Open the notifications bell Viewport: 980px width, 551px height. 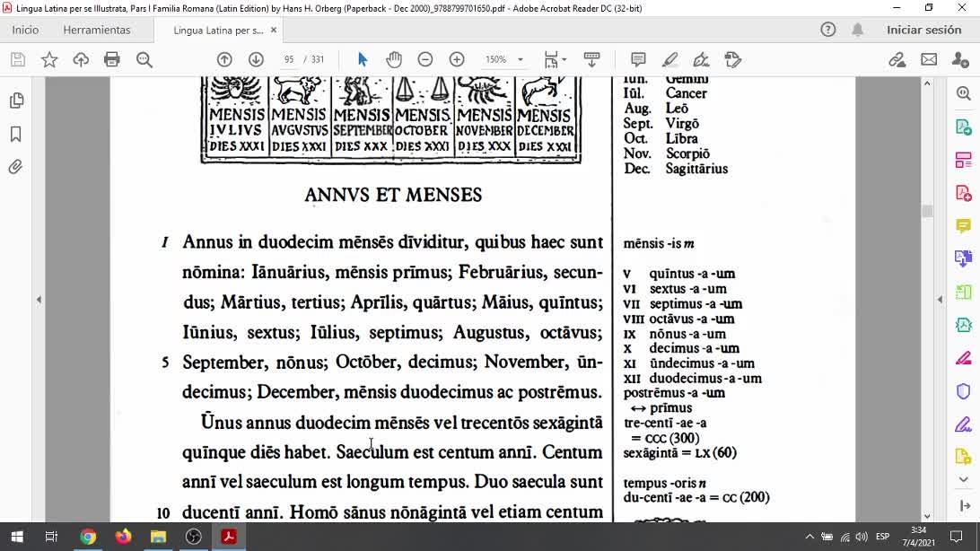pyautogui.click(x=858, y=30)
